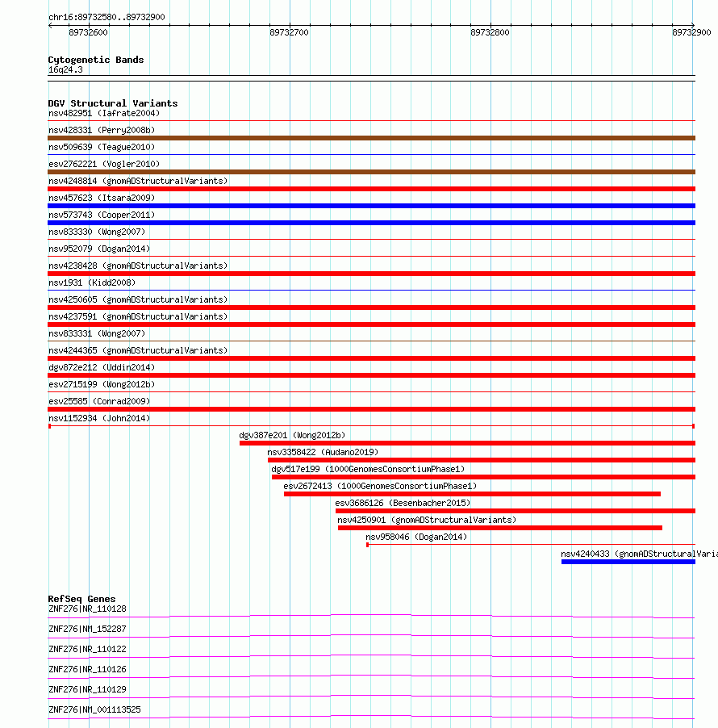
Task: Click nsv833330 (Wong2007) label
Action: click(x=97, y=232)
